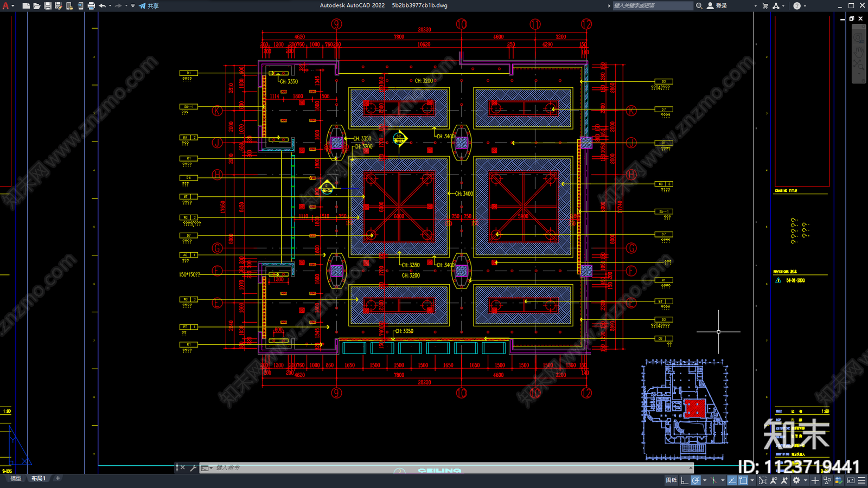Toggle Ortho mode in status bar
The height and width of the screenshot is (488, 868).
685,480
